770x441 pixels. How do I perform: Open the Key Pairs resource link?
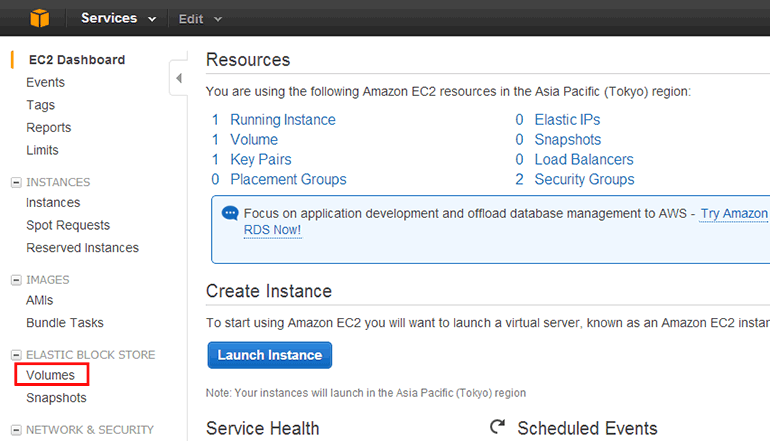(262, 160)
